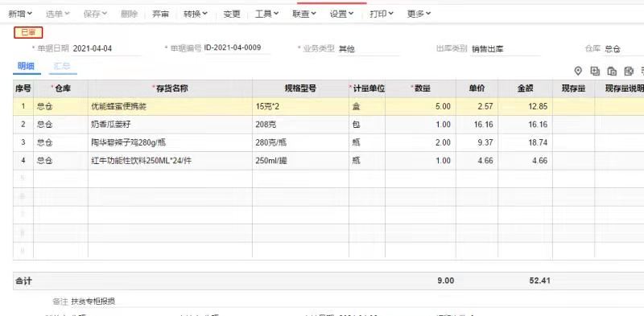Click the 单据编号 field ID-2021-04-0009
Image resolution: width=644 pixels, height=316 pixels.
(237, 47)
